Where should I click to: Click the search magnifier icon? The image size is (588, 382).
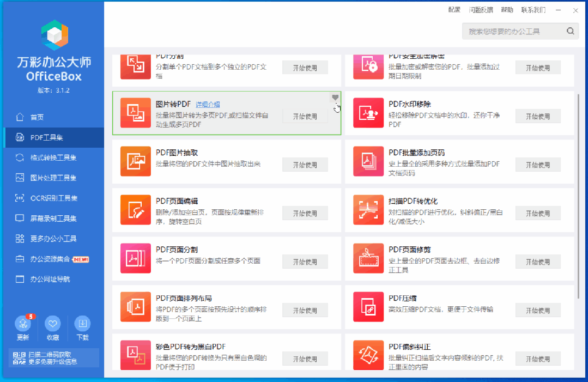click(x=571, y=31)
